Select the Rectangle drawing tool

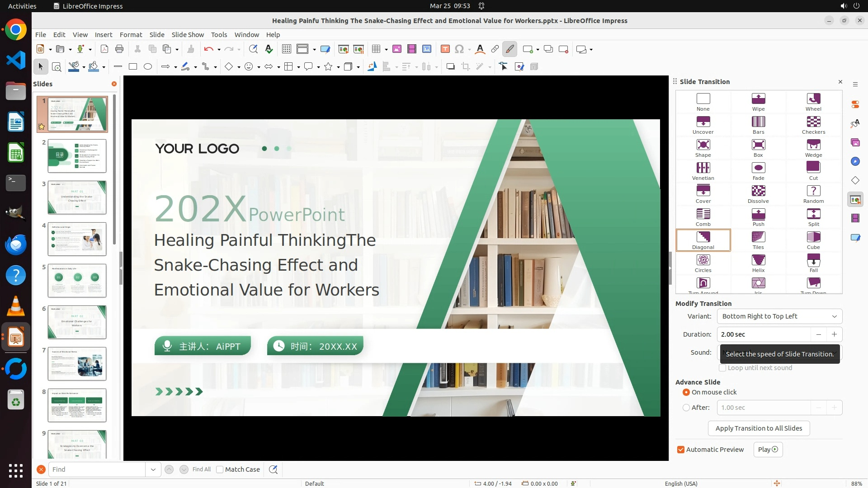point(133,67)
